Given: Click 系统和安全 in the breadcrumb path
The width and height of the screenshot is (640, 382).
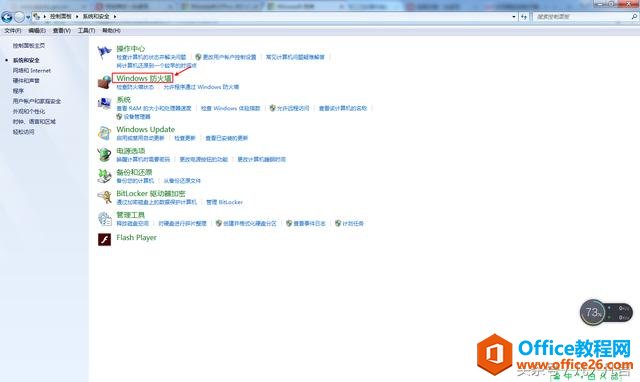Looking at the screenshot, I should tap(96, 17).
